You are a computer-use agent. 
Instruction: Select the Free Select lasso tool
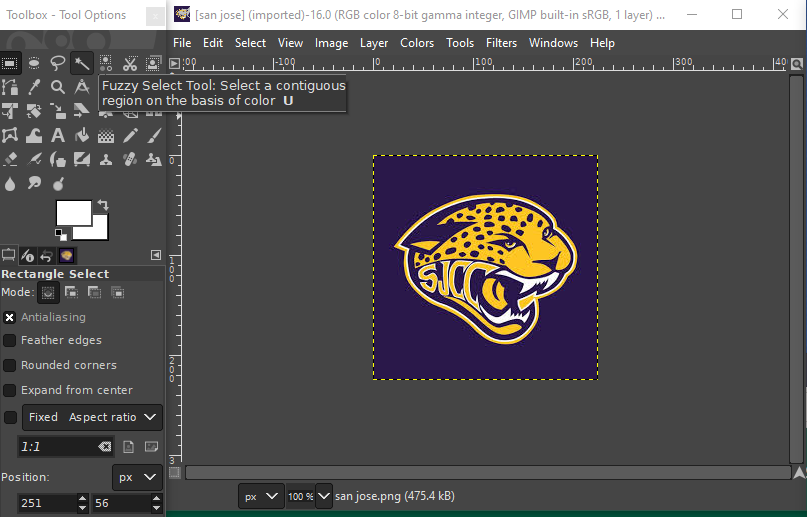58,63
